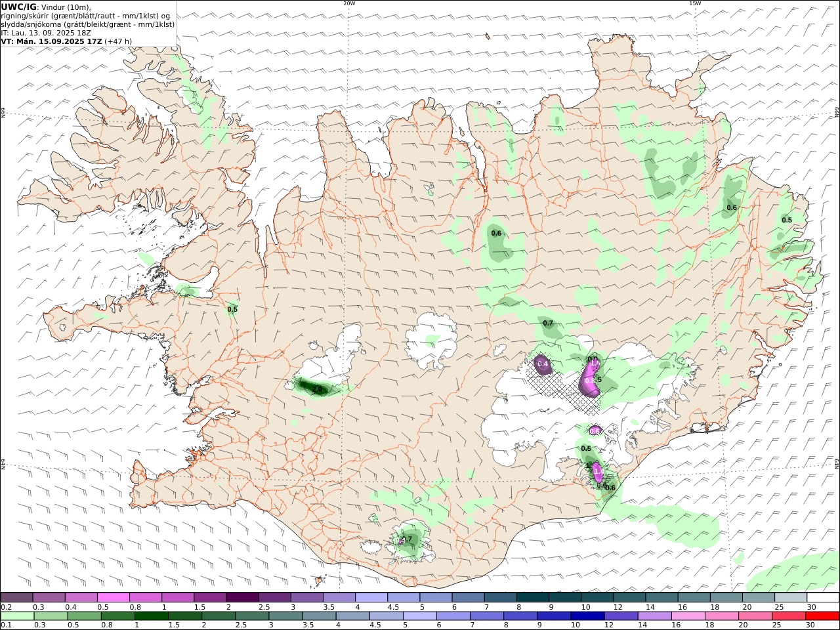This screenshot has height=630, width=840.
Task: Select the upper legend swatch labeled 8
Action: coord(532,597)
